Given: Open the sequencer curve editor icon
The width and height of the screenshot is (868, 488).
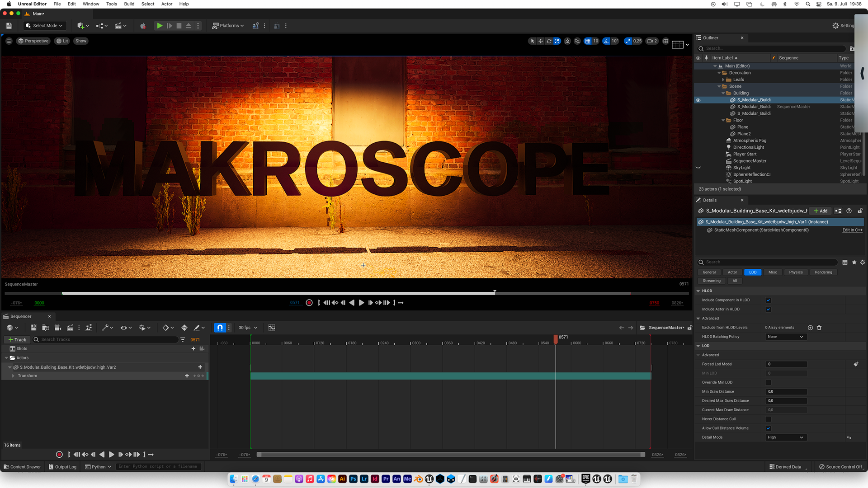Looking at the screenshot, I should pyautogui.click(x=272, y=328).
